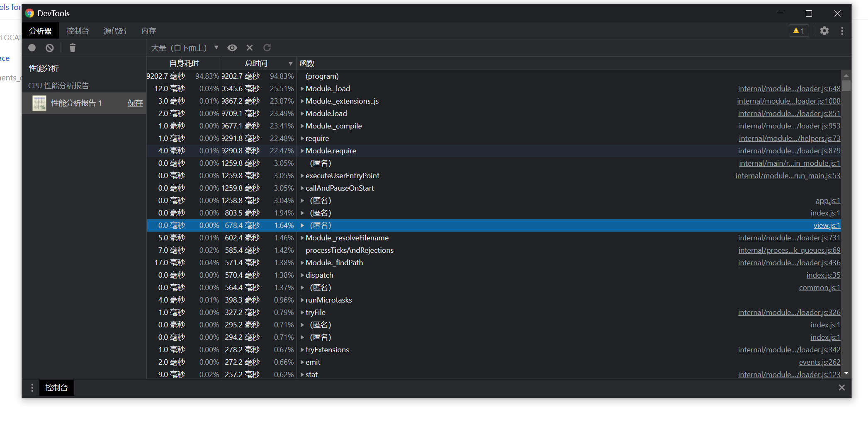Image resolution: width=868 pixels, height=431 pixels.
Task: Switch to the 源代码 tab
Action: pyautogui.click(x=115, y=31)
